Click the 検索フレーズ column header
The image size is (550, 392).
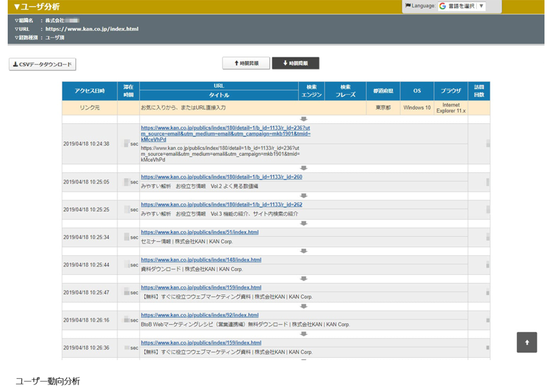tap(345, 91)
